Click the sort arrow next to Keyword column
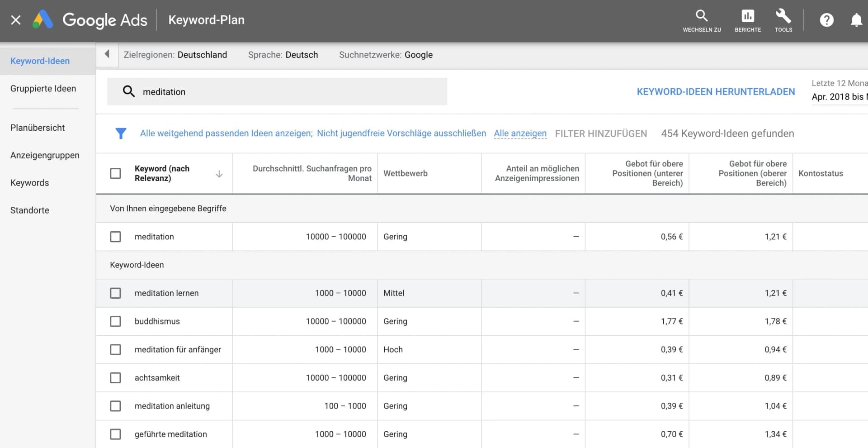Image resolution: width=868 pixels, height=448 pixels. pos(219,174)
